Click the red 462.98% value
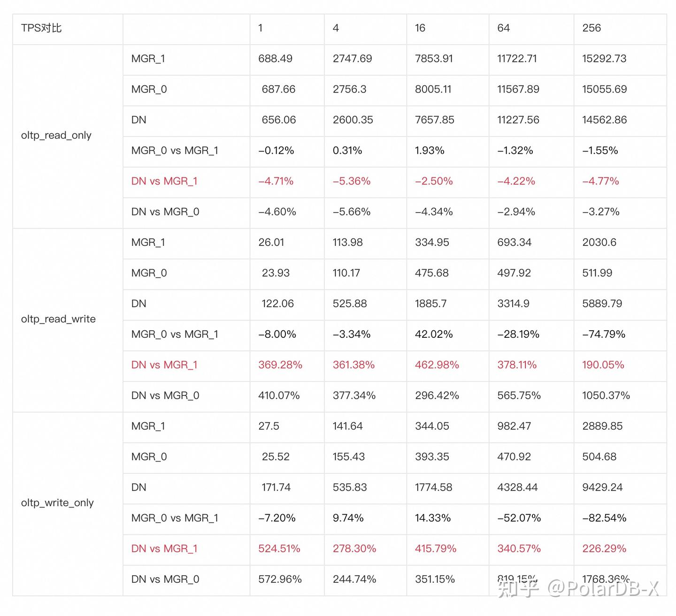 [x=437, y=365]
